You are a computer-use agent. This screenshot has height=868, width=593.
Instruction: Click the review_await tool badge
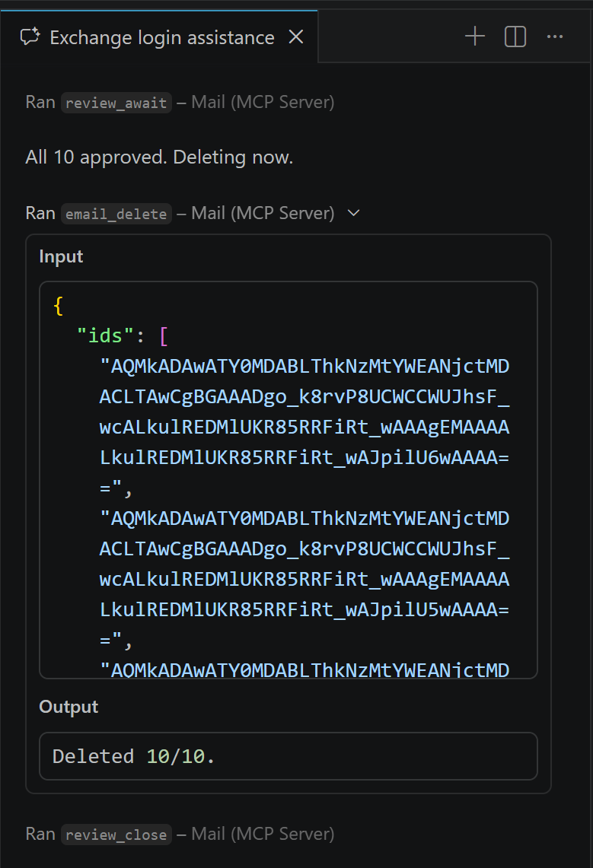116,103
